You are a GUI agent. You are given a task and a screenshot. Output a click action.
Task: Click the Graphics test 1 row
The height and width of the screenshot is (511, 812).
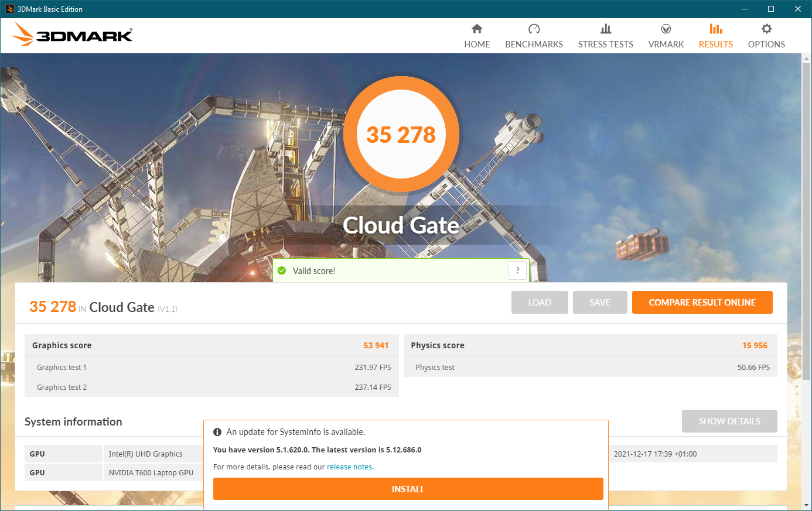[x=211, y=367]
